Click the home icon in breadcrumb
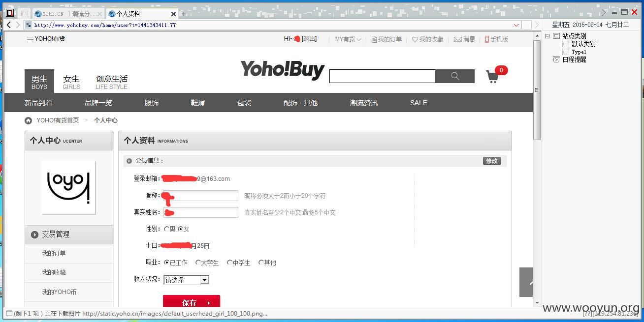The image size is (644, 322). tap(29, 120)
